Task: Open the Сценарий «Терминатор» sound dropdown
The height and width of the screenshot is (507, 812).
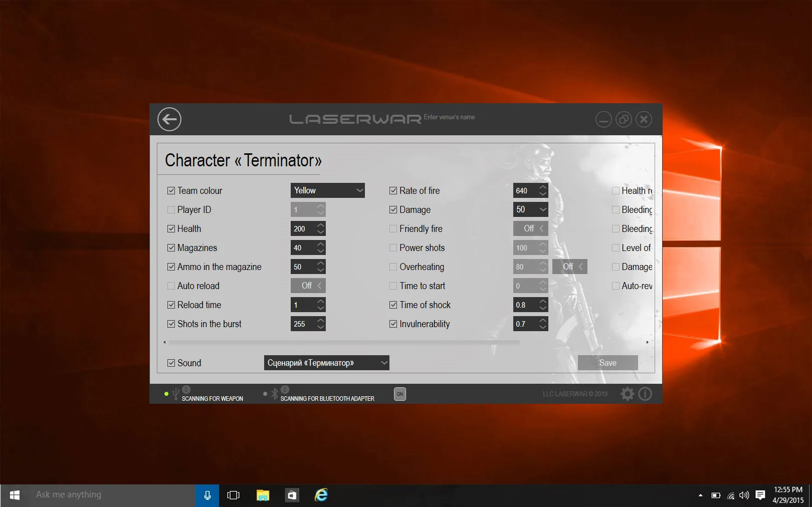Action: [x=327, y=363]
